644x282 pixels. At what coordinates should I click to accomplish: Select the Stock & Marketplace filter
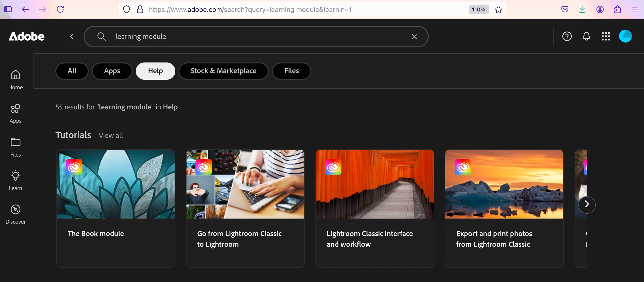coord(223,71)
